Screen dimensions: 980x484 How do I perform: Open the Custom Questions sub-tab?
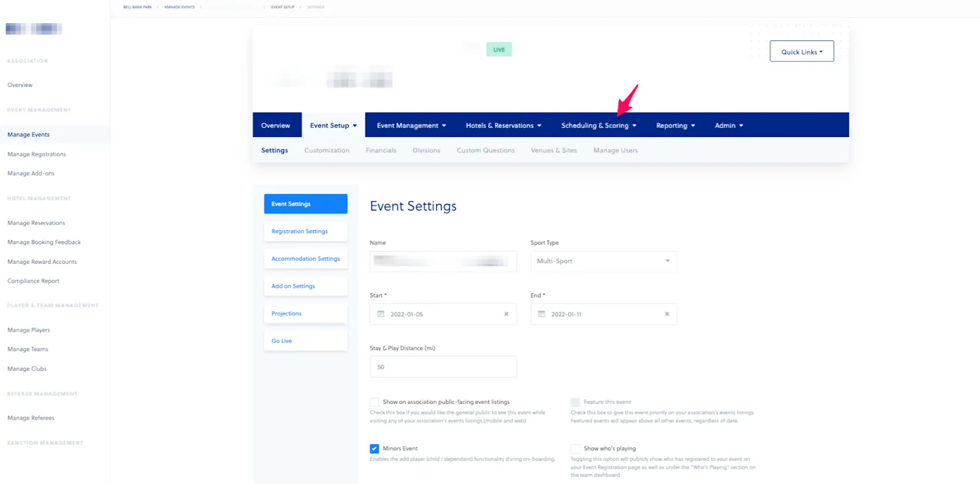pos(486,151)
